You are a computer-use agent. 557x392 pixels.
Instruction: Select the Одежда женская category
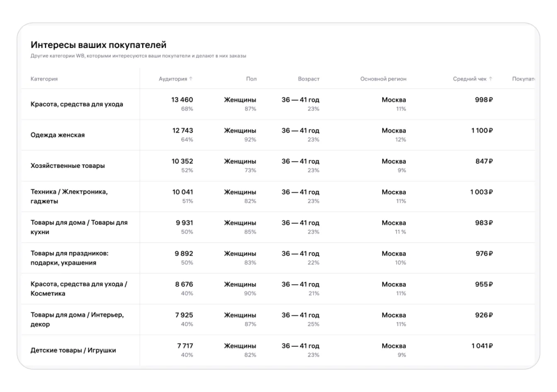[x=58, y=135]
